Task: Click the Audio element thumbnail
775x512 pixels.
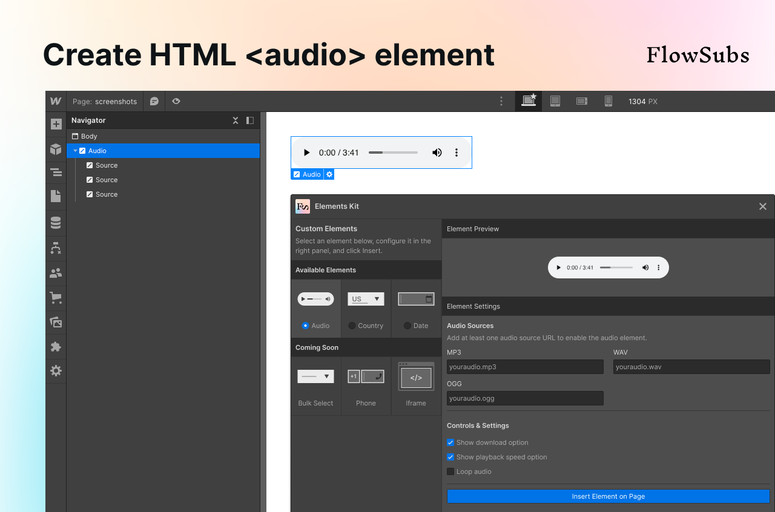Action: point(316,299)
